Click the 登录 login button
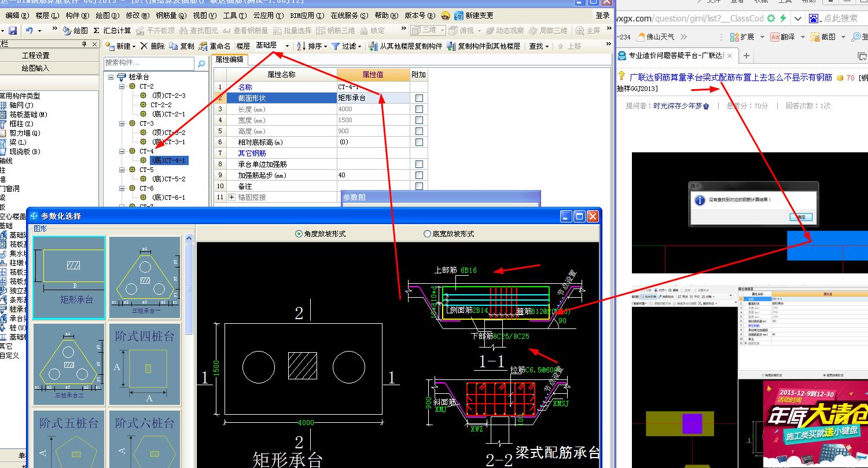Screen dimensions: 868x468 click(602, 15)
